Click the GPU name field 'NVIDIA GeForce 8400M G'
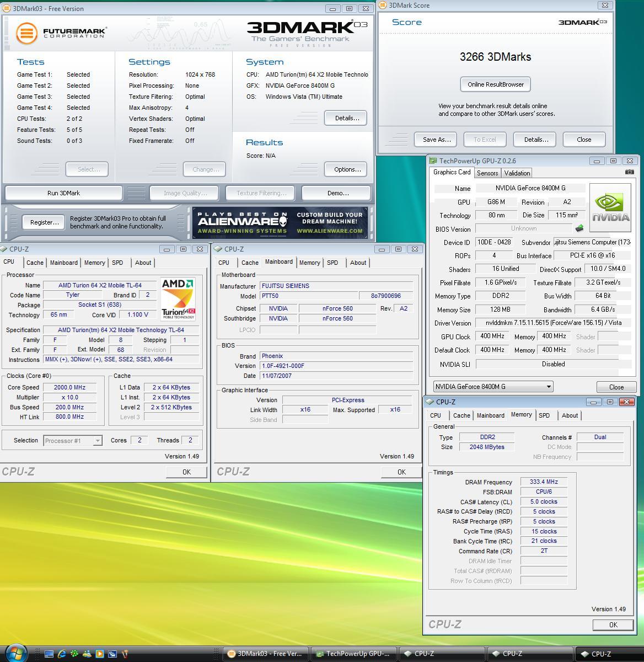 click(x=530, y=188)
